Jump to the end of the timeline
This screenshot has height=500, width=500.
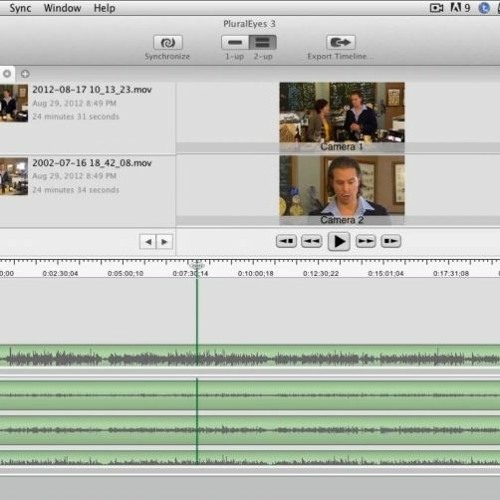coord(391,241)
